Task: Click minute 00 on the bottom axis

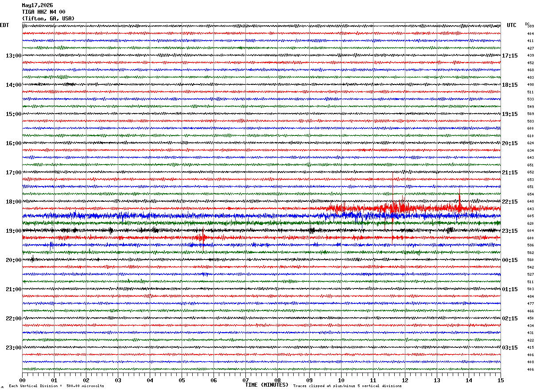Action: 22,380
